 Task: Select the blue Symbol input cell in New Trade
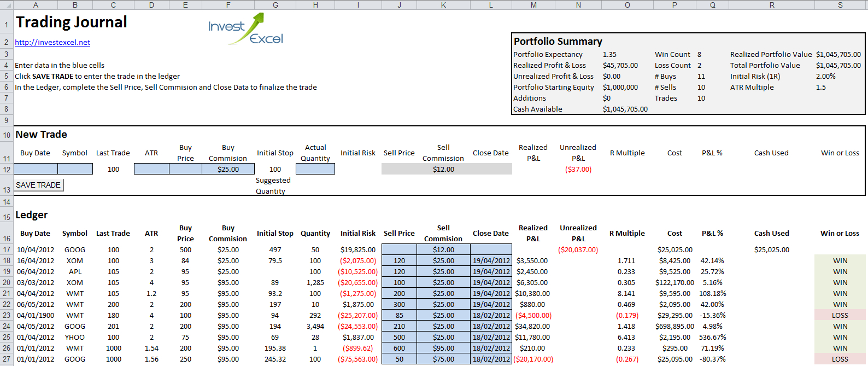coord(75,169)
